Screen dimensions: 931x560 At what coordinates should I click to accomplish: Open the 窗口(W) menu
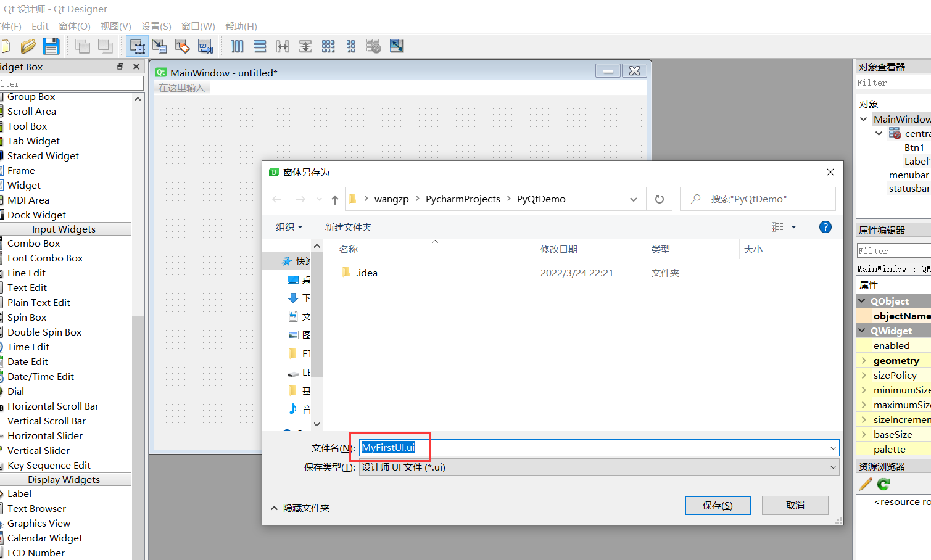click(x=198, y=26)
